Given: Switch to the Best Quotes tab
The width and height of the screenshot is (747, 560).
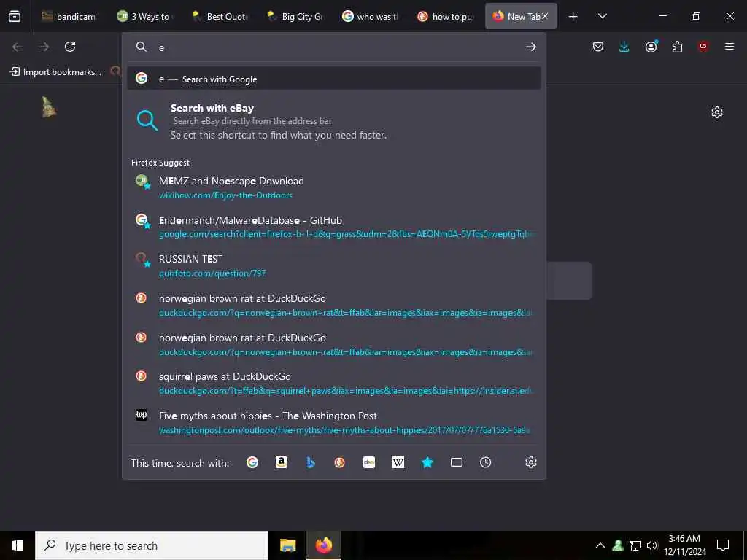Looking at the screenshot, I should tap(220, 17).
